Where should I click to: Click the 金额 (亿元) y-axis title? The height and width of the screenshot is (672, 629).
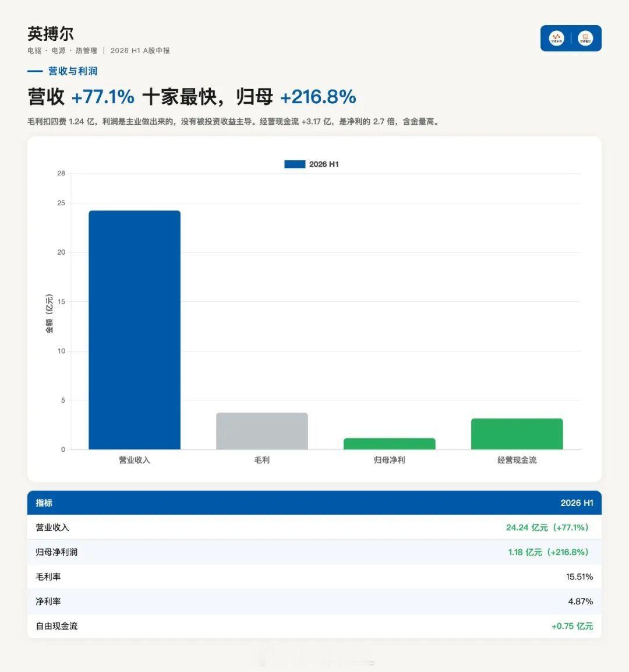click(x=50, y=314)
